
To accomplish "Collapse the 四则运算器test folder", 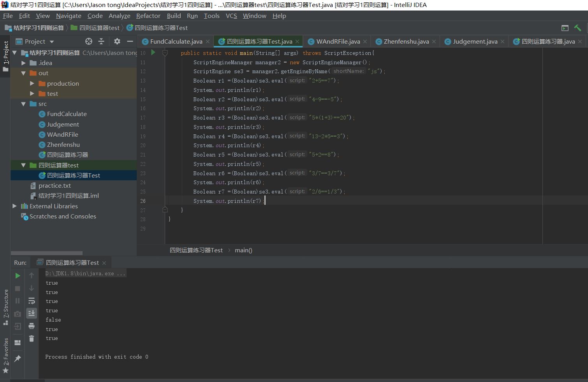I will [x=24, y=165].
